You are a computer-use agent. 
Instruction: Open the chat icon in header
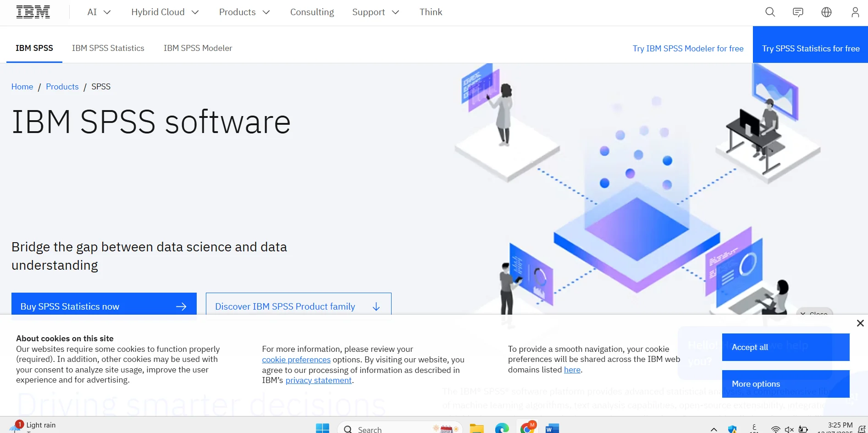[x=798, y=12]
